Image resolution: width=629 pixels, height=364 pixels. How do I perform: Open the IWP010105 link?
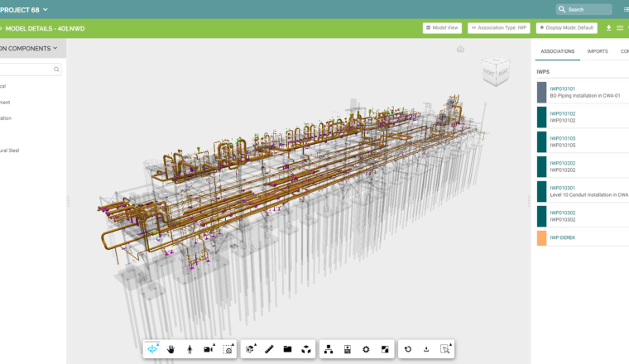click(563, 139)
